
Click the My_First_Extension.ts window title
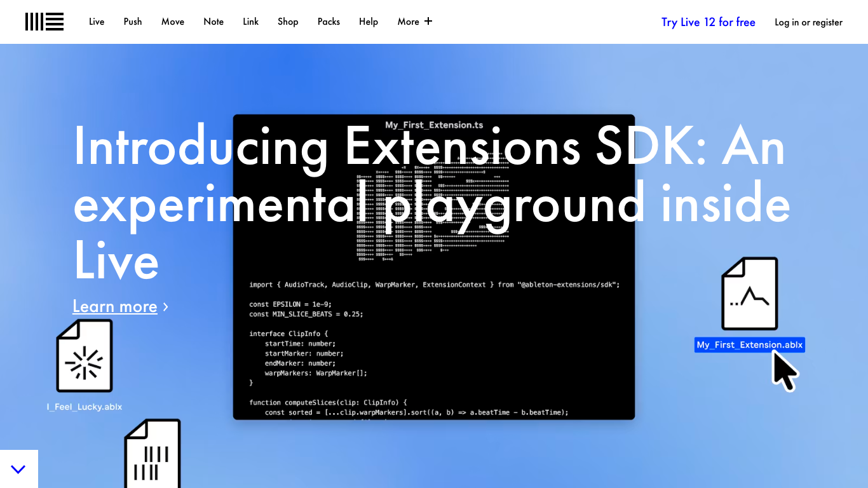433,125
